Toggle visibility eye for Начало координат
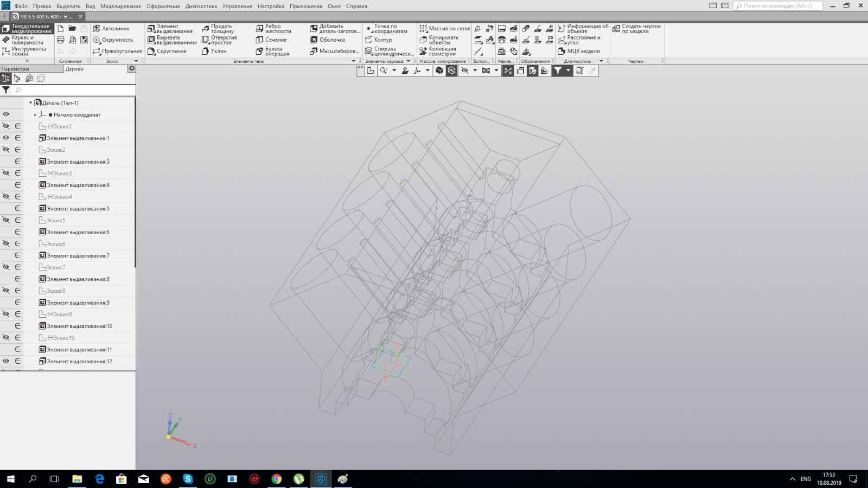The height and width of the screenshot is (488, 868). 6,114
